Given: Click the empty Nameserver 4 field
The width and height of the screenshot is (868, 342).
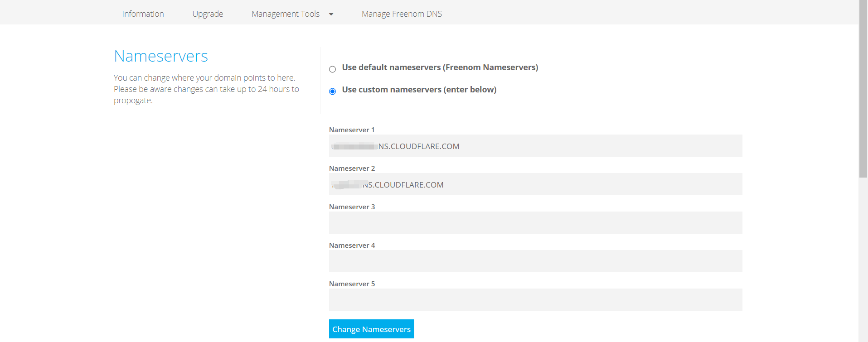Looking at the screenshot, I should point(535,261).
